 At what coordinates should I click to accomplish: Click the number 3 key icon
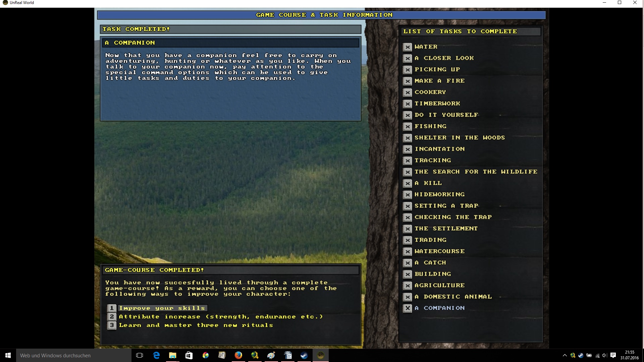tap(112, 325)
